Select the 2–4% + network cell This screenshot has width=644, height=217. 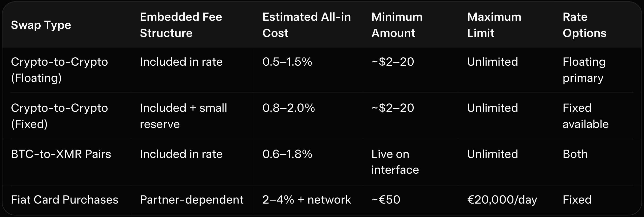click(307, 200)
